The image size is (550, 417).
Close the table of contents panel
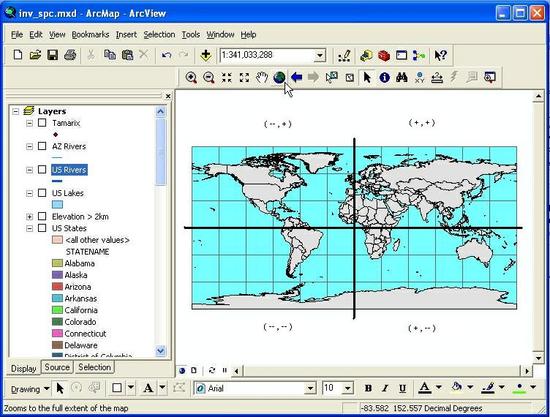168,96
